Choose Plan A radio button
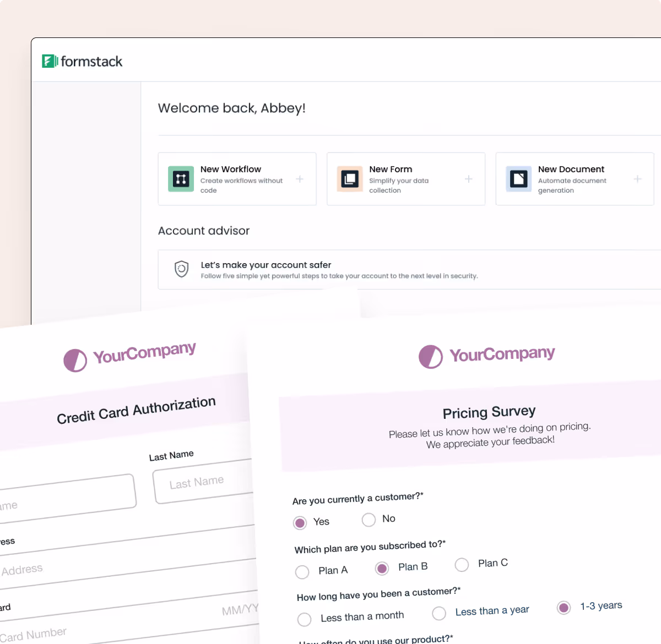The height and width of the screenshot is (644, 661). 302,572
